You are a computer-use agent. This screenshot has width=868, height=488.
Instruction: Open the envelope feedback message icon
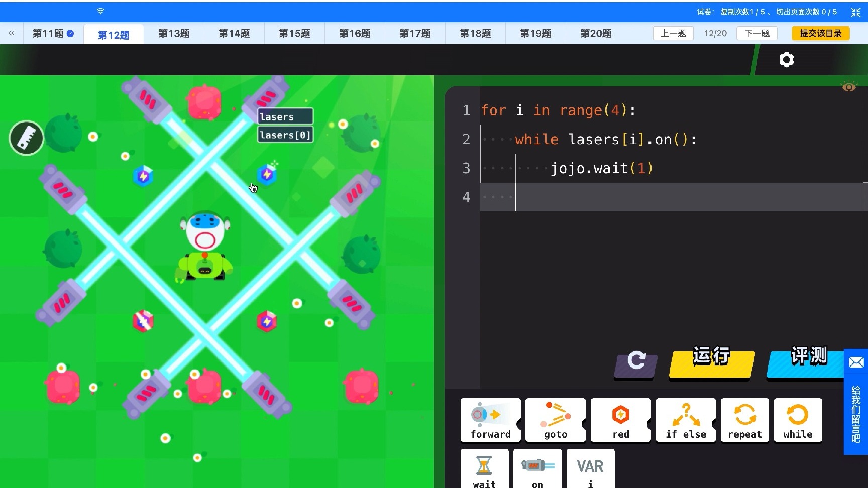pyautogui.click(x=856, y=362)
